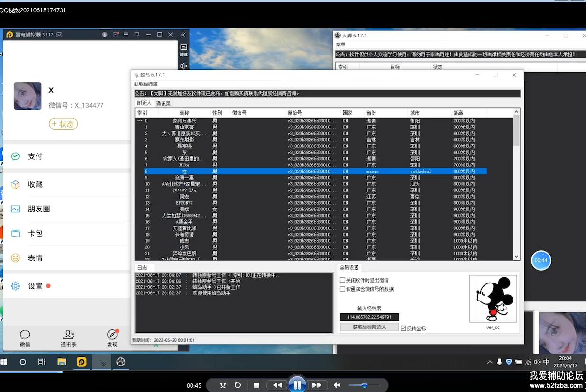Click the WeChat profile avatar
The width and height of the screenshot is (586, 392).
pos(27,96)
